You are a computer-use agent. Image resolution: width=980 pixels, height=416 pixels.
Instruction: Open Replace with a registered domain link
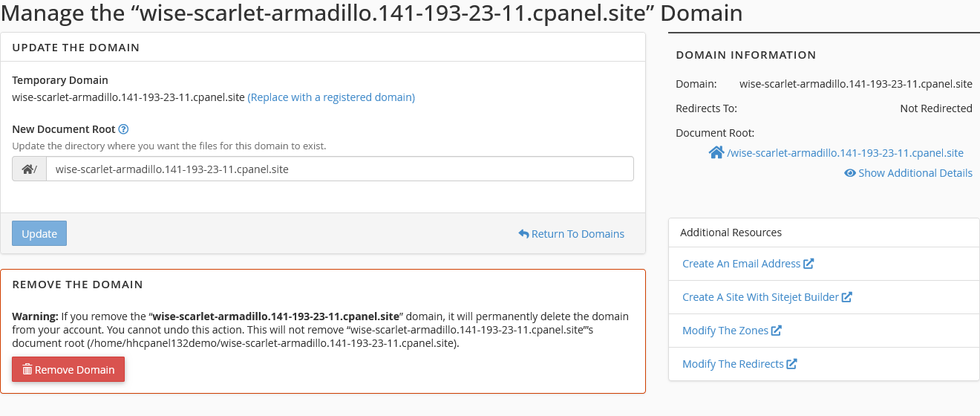tap(331, 97)
